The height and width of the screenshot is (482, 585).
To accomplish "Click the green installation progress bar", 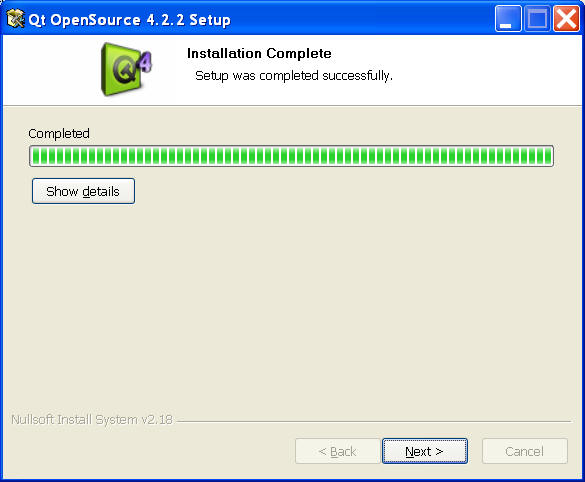I will point(291,156).
